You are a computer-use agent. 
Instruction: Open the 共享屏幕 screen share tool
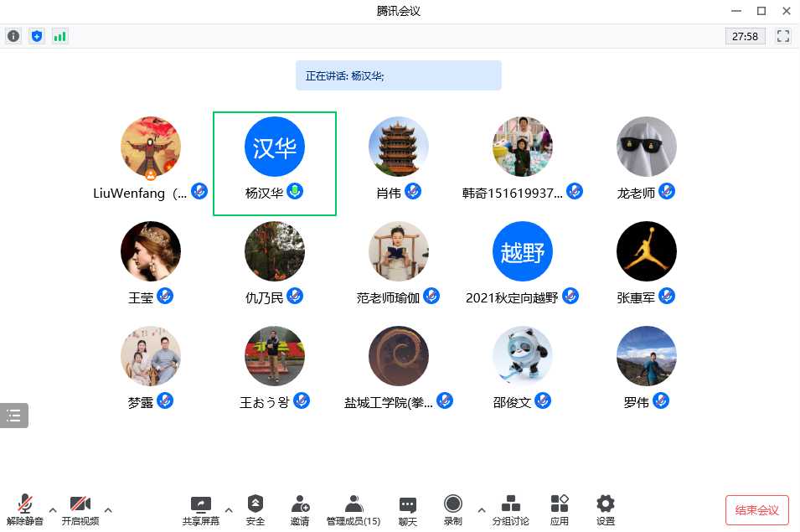[201, 509]
